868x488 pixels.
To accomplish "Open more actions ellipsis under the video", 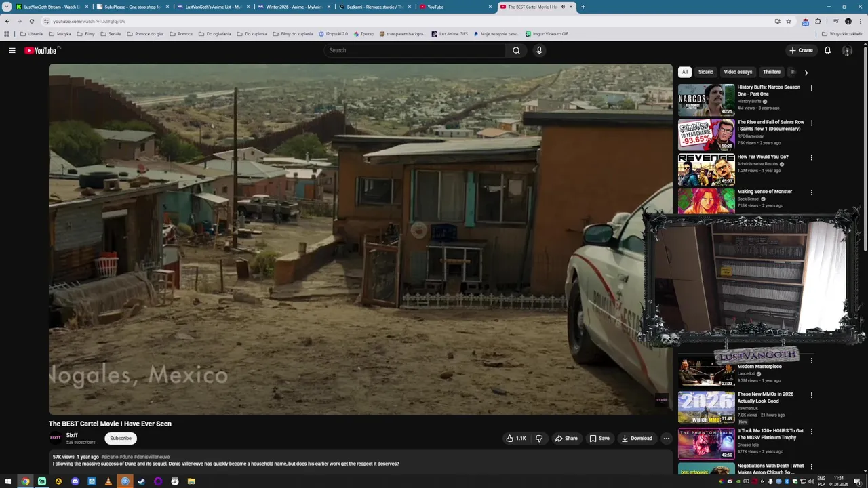I will tap(666, 439).
